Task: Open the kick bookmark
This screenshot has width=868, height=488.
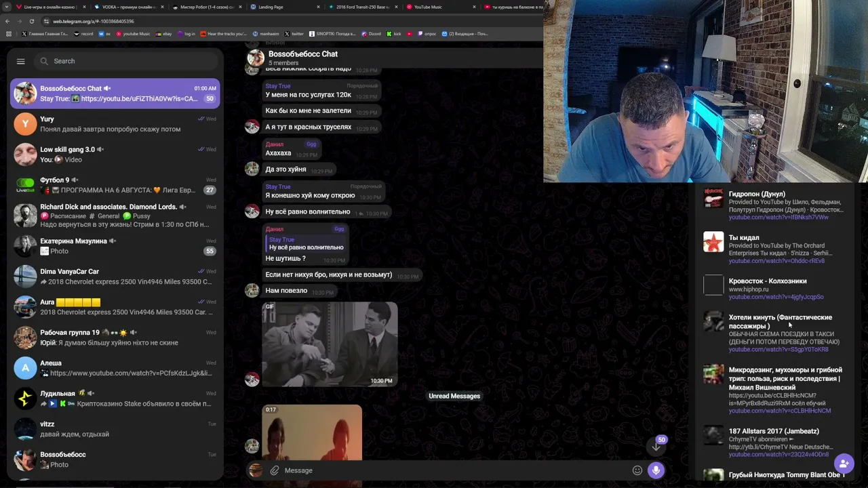Action: pos(394,34)
